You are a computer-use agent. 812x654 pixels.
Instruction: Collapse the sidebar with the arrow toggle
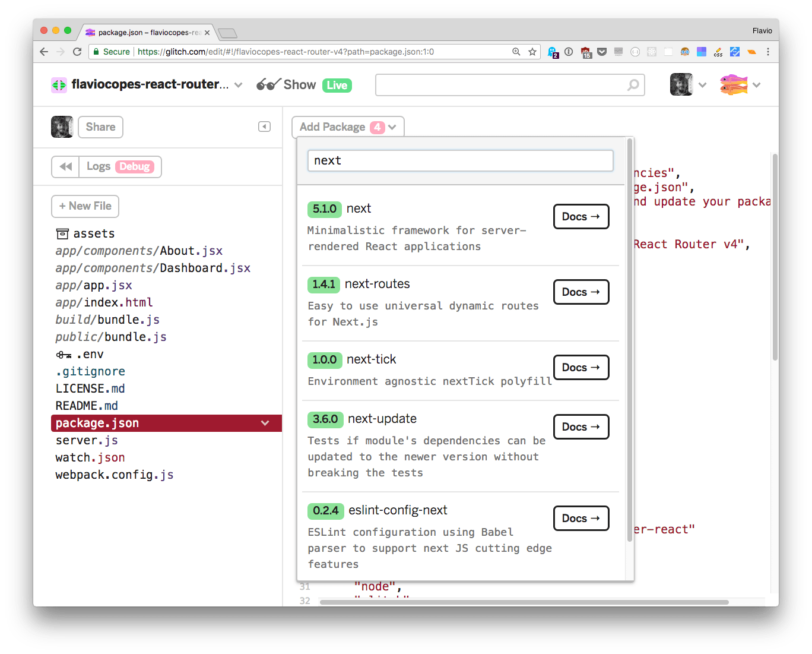264,127
